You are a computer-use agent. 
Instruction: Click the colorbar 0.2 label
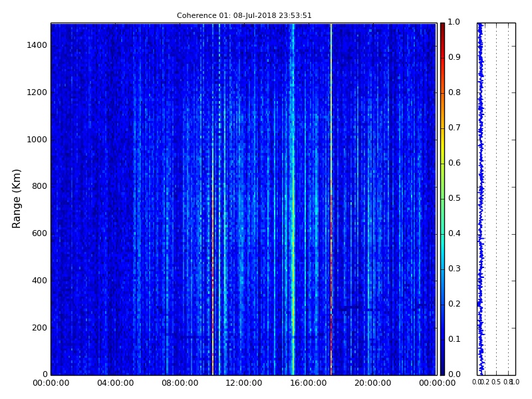454,304
